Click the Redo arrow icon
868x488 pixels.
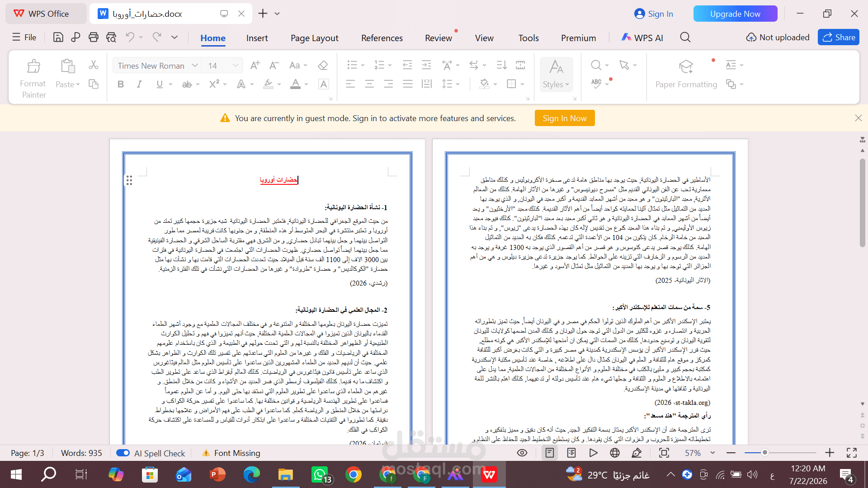157,38
